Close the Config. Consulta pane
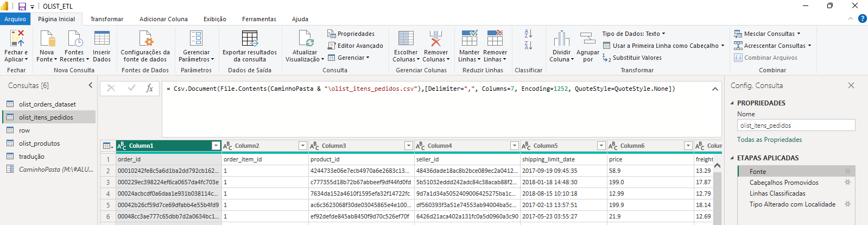The image size is (868, 225). tap(851, 85)
